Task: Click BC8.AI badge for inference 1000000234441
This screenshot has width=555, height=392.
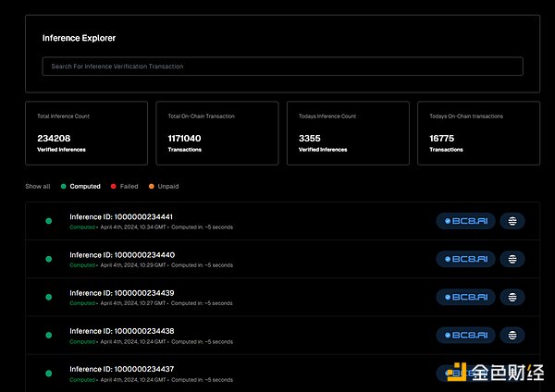Action: click(x=466, y=221)
